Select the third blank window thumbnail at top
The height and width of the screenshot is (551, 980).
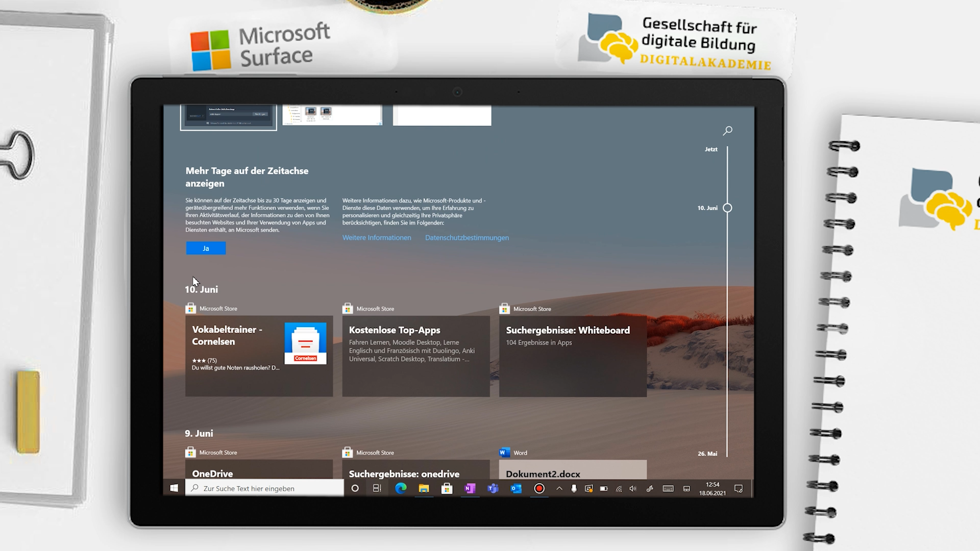point(442,115)
